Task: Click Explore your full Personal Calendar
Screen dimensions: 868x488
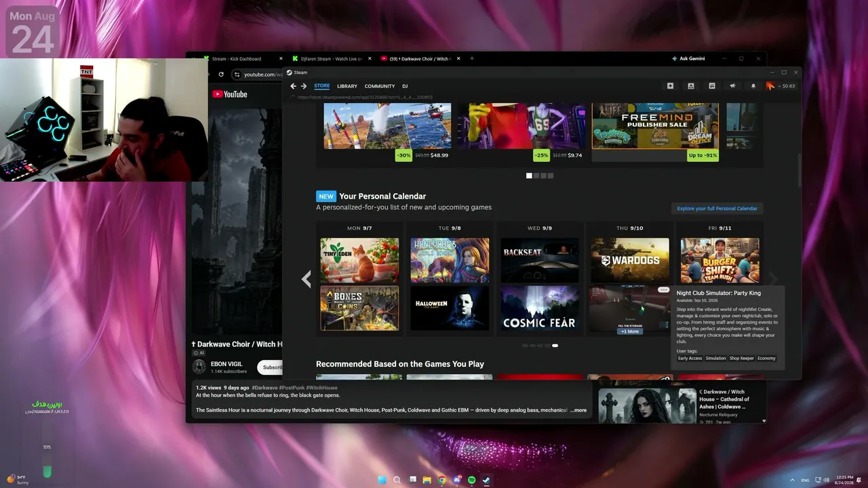Action: [717, 208]
